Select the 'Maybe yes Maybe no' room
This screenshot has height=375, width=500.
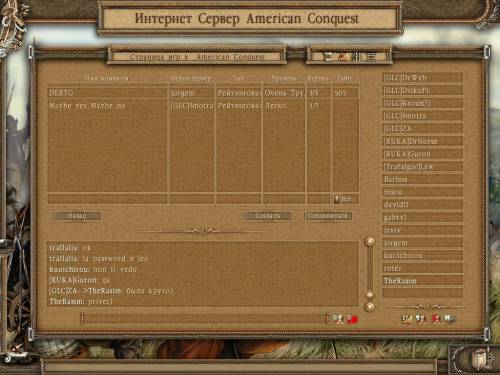coord(203,106)
